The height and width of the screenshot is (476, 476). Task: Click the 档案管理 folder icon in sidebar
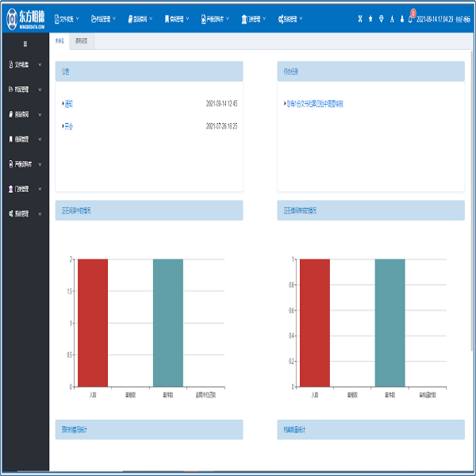pyautogui.click(x=10, y=90)
